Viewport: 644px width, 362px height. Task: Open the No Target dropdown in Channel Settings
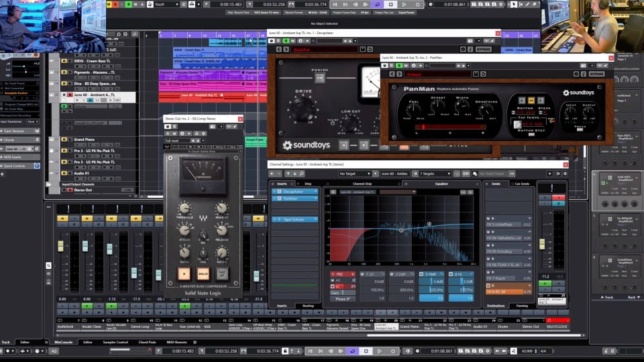pyautogui.click(x=354, y=174)
